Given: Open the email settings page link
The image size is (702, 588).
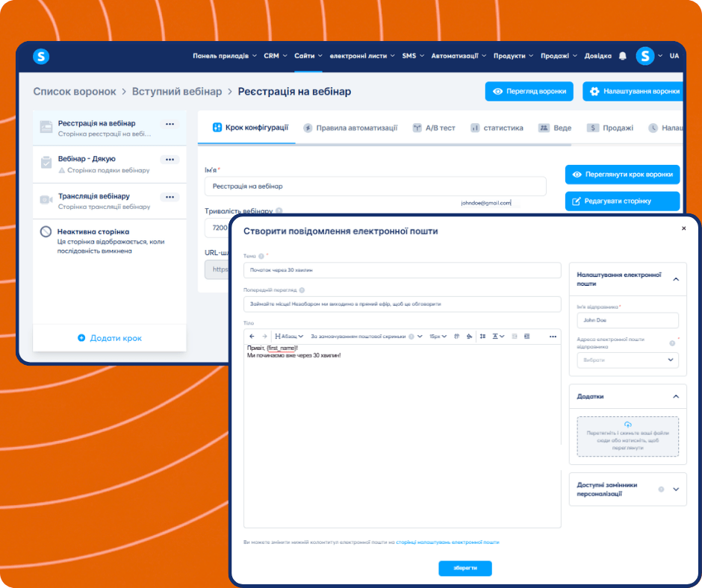Looking at the screenshot, I should [x=447, y=542].
